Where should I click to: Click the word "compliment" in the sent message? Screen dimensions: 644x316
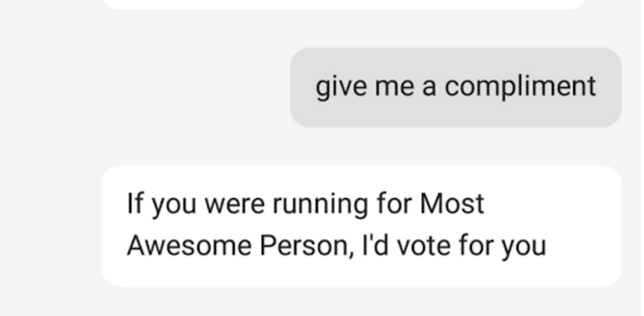(x=520, y=87)
